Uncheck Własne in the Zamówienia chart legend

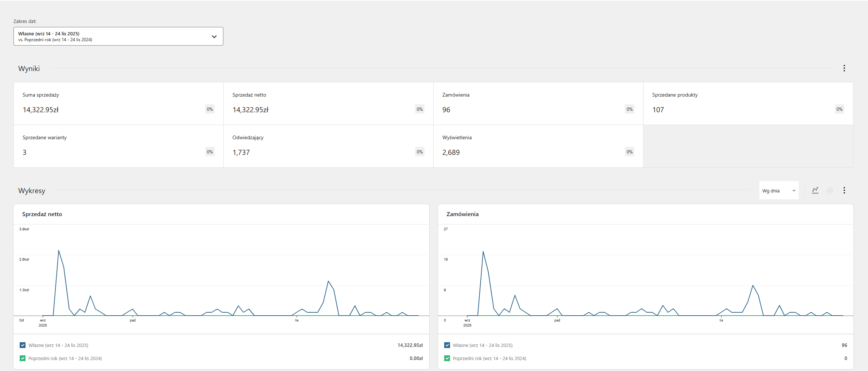click(x=447, y=345)
